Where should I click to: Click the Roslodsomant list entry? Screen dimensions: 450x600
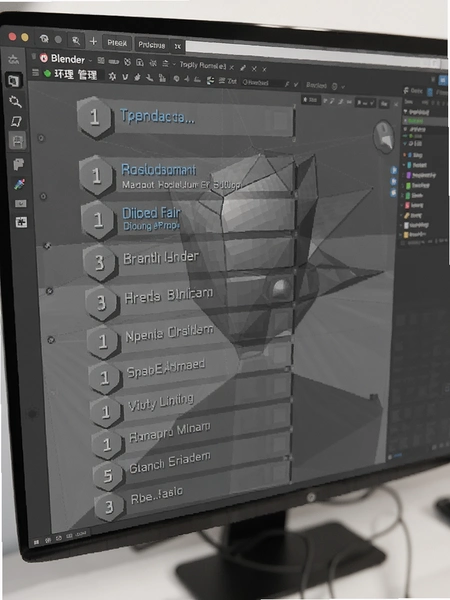point(187,176)
